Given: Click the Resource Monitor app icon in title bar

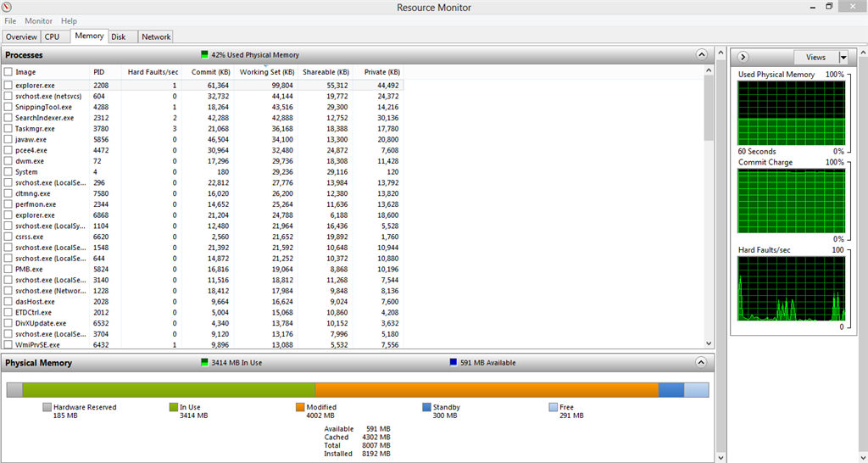Looking at the screenshot, I should (7, 7).
